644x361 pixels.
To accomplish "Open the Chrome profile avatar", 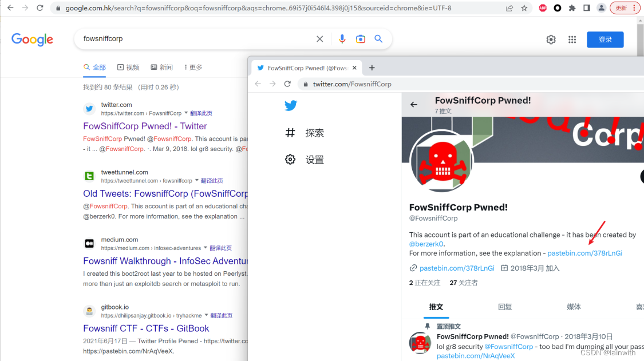I will (601, 8).
